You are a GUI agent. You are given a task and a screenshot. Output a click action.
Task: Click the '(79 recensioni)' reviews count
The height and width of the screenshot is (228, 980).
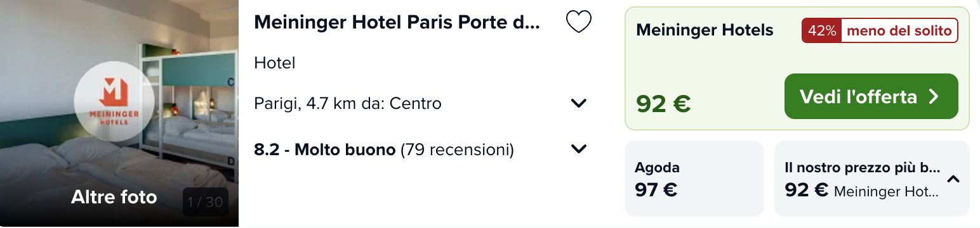point(457,150)
